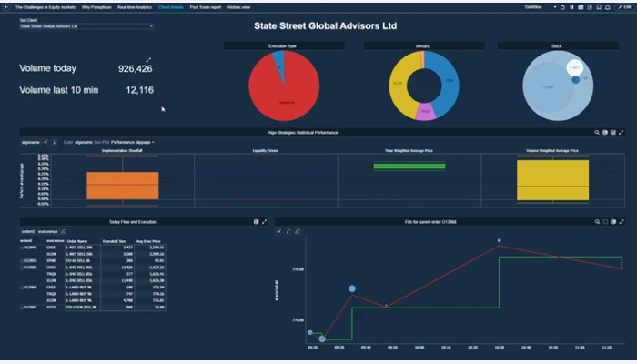
Task: Click the yellow Volume Weighted Average Price box
Action: [553, 180]
